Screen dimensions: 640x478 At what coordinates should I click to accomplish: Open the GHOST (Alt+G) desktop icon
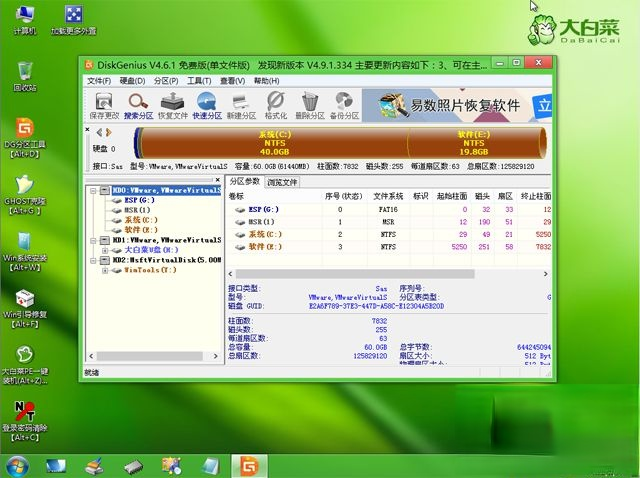coord(25,195)
